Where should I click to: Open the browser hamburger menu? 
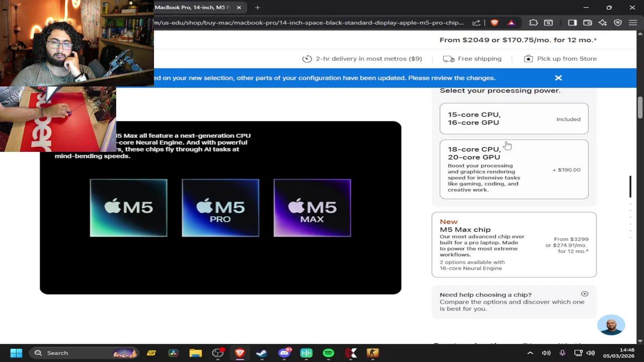coord(633,23)
